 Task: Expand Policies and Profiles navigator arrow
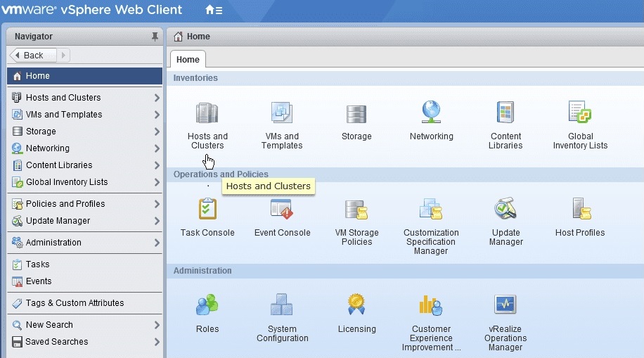click(157, 204)
